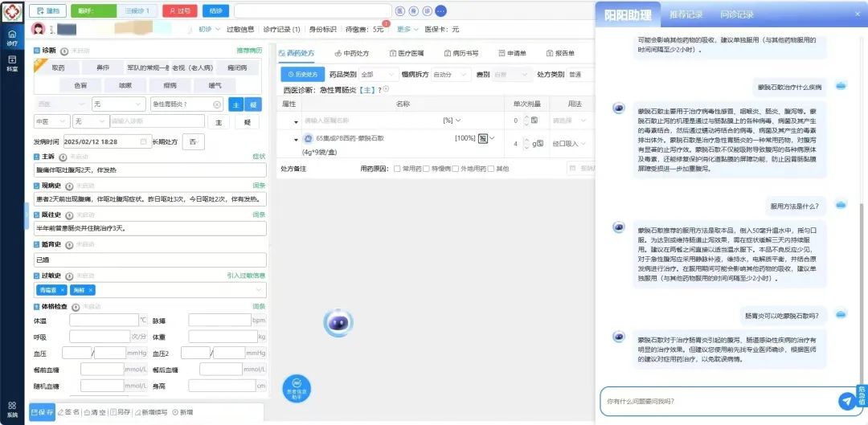Check the 常用药 checkbox
Screen dimensions: 868x425
[398, 169]
